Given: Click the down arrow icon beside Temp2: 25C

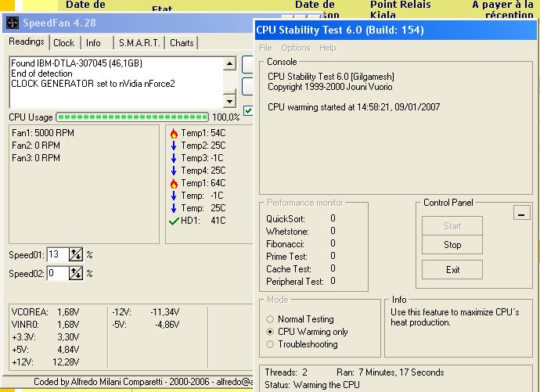Looking at the screenshot, I should click(174, 146).
